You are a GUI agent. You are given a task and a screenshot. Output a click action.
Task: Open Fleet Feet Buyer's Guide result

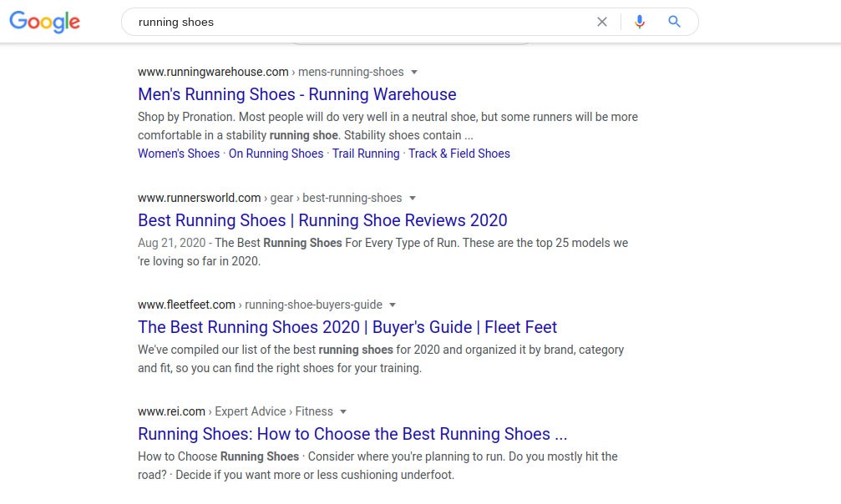(x=347, y=327)
